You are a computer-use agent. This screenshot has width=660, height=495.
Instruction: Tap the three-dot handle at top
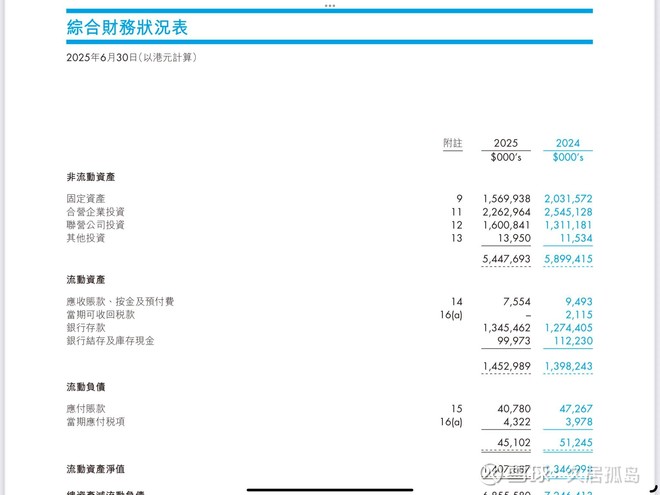pyautogui.click(x=330, y=5)
